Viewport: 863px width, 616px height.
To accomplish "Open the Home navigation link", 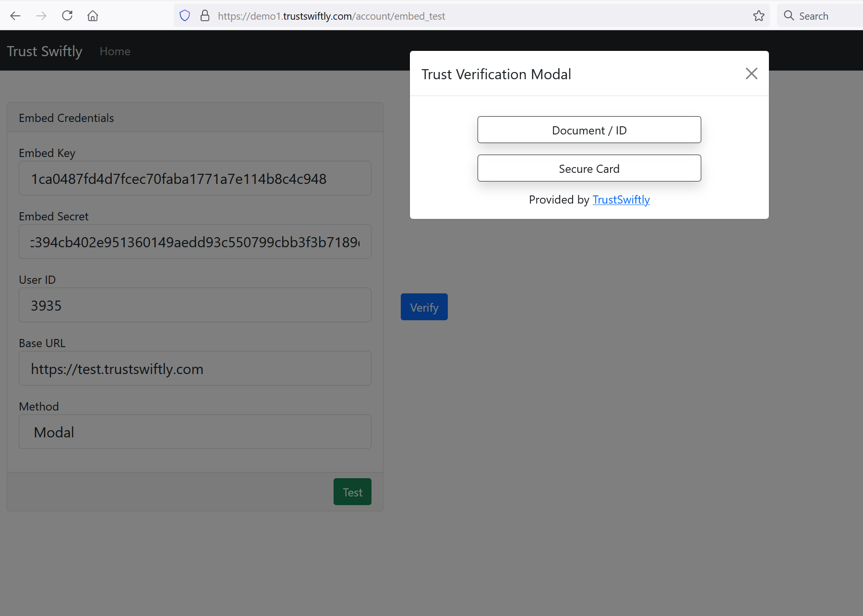I will [115, 51].
